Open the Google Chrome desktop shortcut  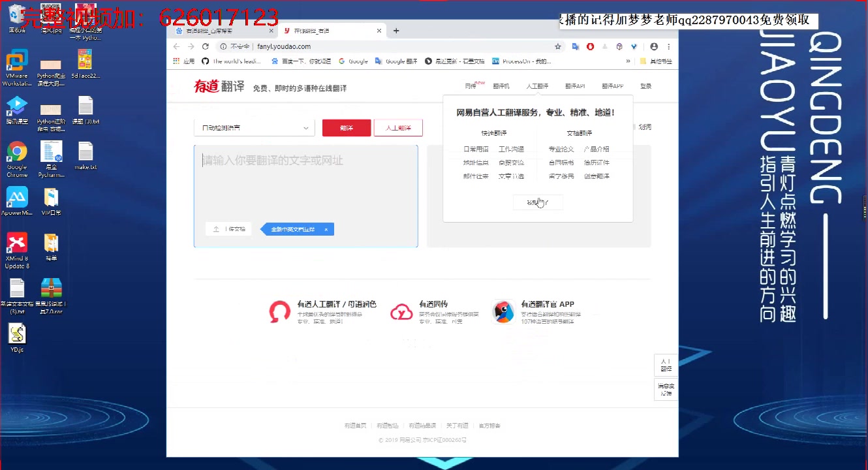(17, 160)
